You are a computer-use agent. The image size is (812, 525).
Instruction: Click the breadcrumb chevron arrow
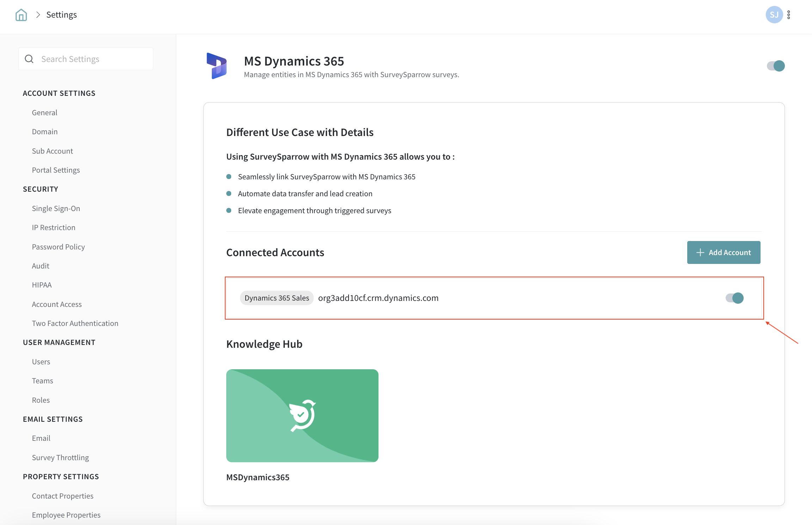[x=38, y=15]
